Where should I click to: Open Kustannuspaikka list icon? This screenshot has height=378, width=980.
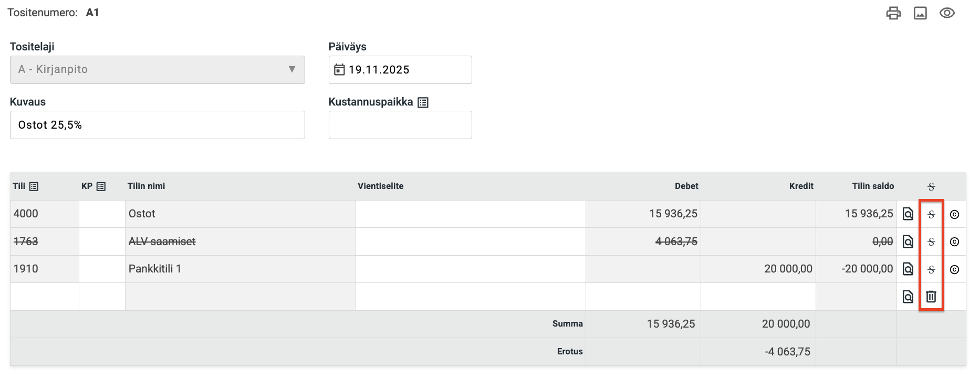point(423,102)
